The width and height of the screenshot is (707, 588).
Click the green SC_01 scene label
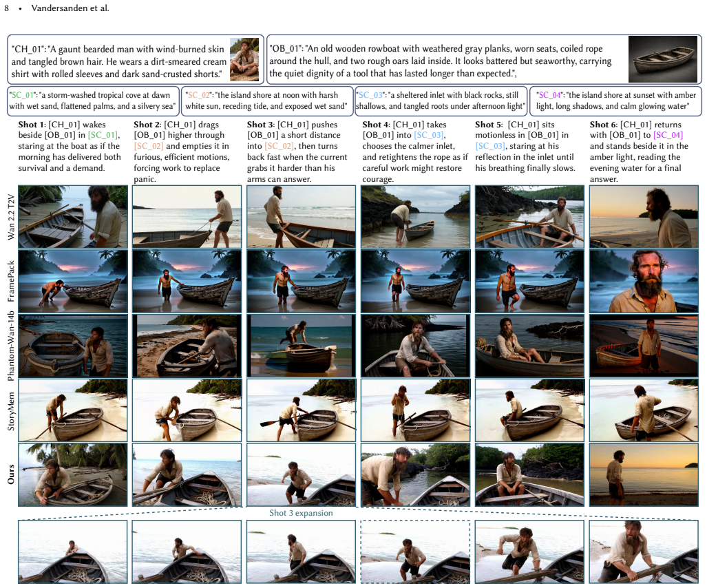tap(23, 95)
